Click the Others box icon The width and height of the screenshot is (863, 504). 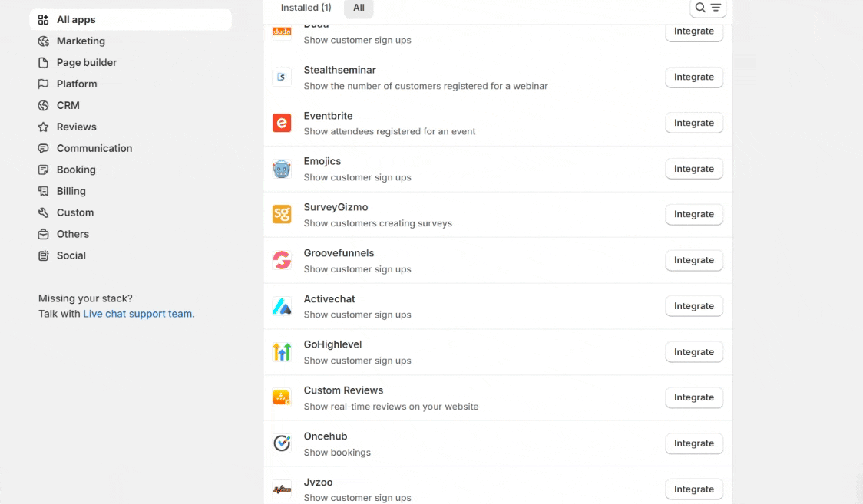pyautogui.click(x=43, y=234)
